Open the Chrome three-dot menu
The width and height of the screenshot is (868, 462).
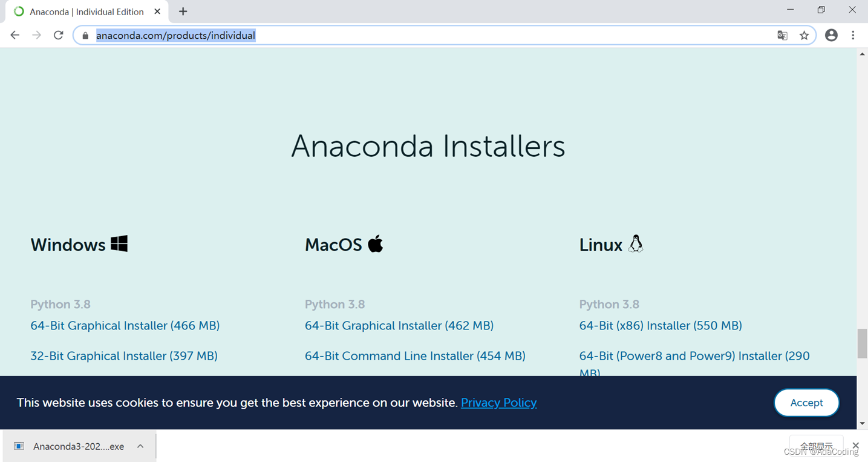(853, 35)
